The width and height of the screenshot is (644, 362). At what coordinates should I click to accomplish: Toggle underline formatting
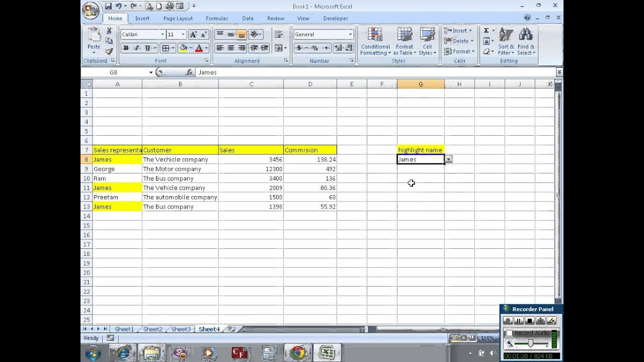(x=147, y=48)
